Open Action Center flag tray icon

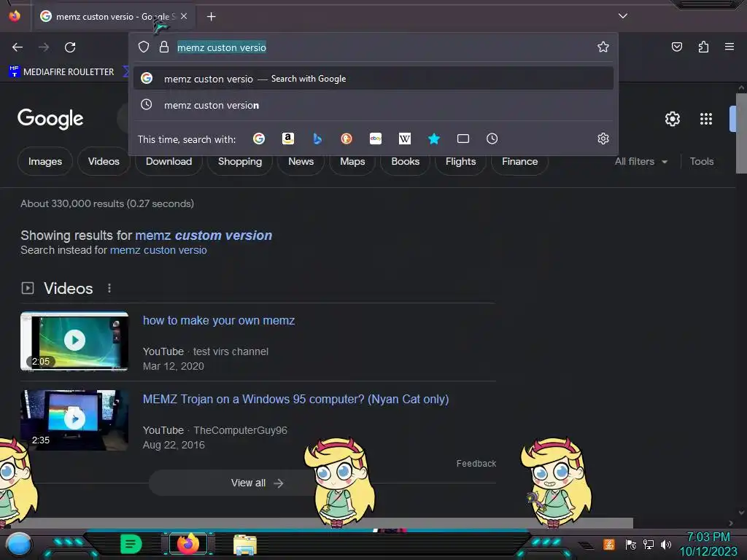point(631,544)
